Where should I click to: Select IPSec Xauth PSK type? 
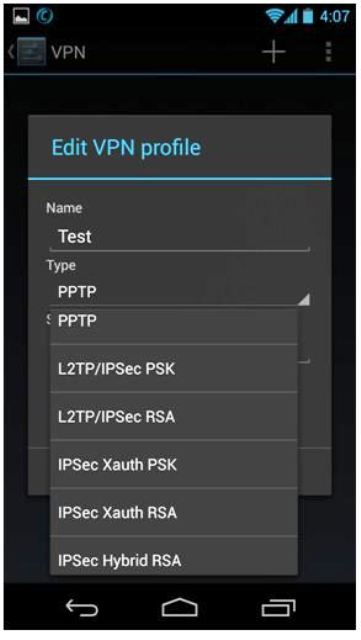tap(174, 464)
